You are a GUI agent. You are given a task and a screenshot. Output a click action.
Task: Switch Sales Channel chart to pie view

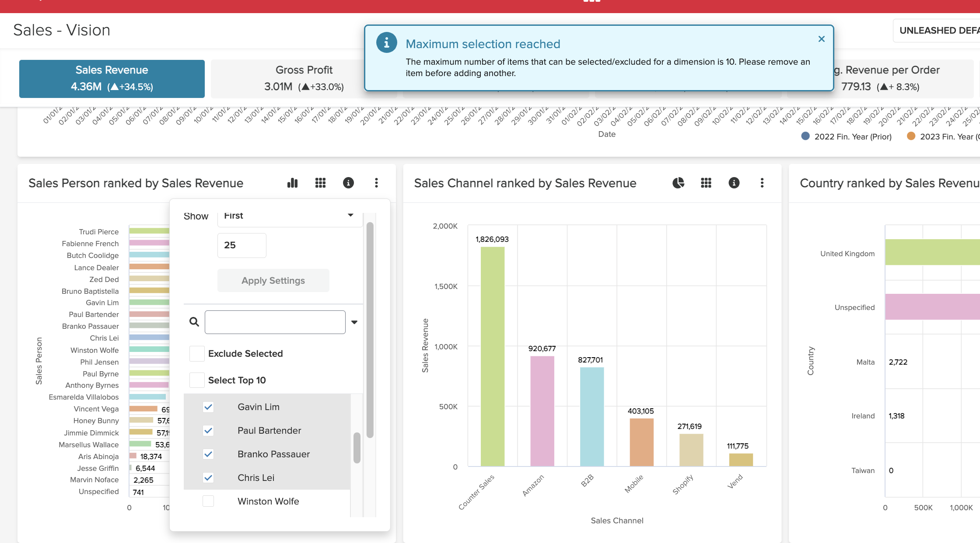pos(679,183)
